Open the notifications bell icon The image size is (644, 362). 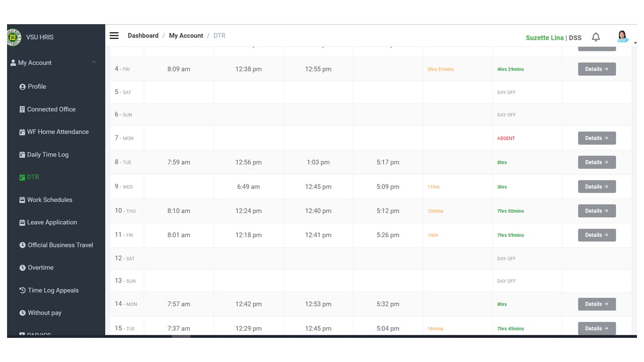596,37
